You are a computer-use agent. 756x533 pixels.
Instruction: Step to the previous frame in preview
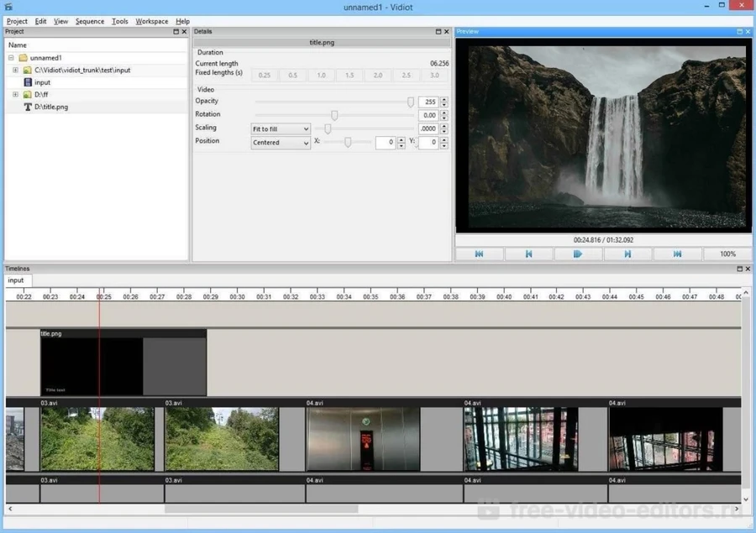point(528,253)
